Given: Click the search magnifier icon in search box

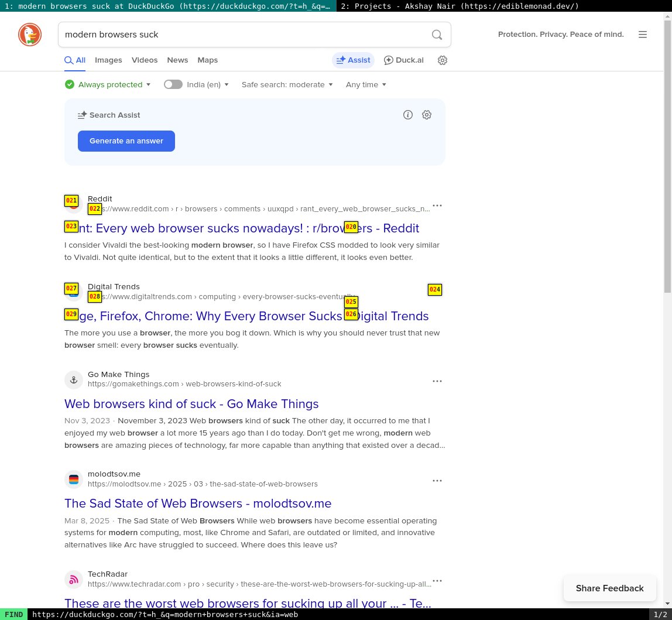Looking at the screenshot, I should 437,35.
